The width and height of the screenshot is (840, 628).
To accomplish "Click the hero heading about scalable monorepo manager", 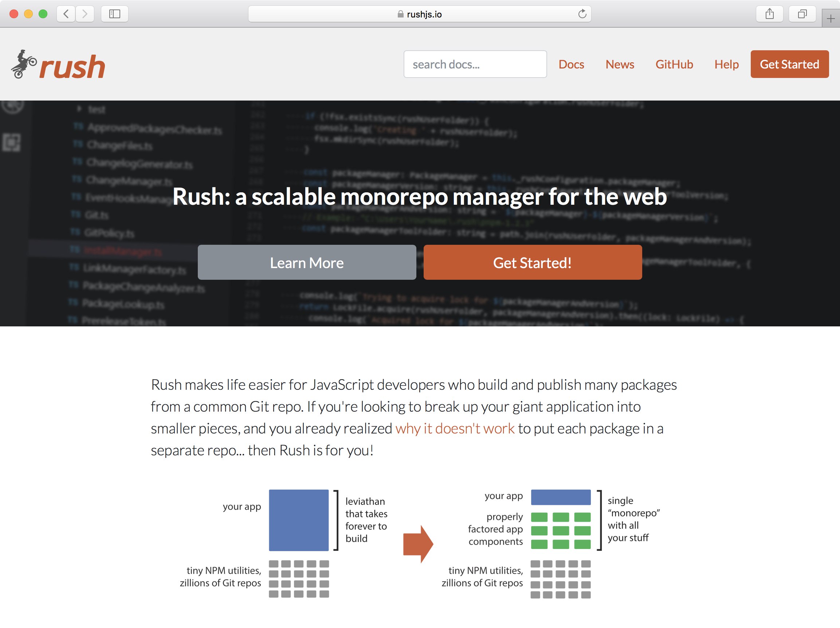I will (x=420, y=197).
